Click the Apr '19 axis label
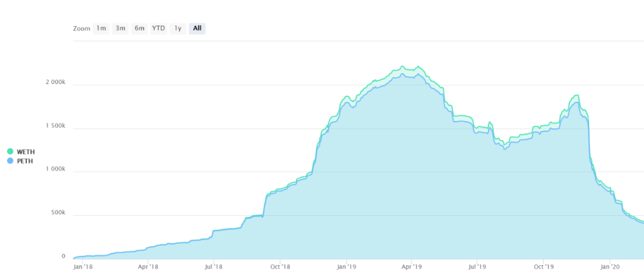This screenshot has height=276, width=644. (x=411, y=266)
